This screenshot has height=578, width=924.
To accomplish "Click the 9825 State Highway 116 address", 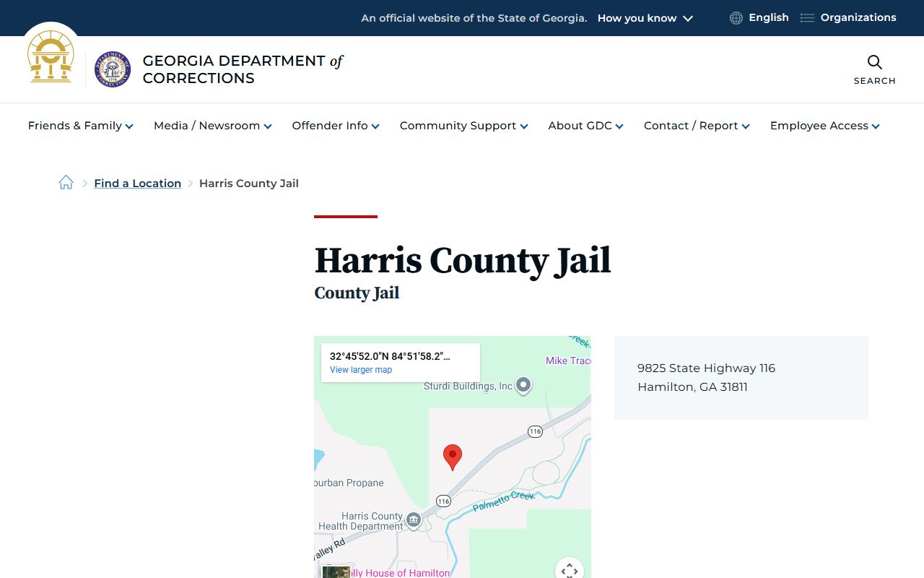I will coord(706,368).
